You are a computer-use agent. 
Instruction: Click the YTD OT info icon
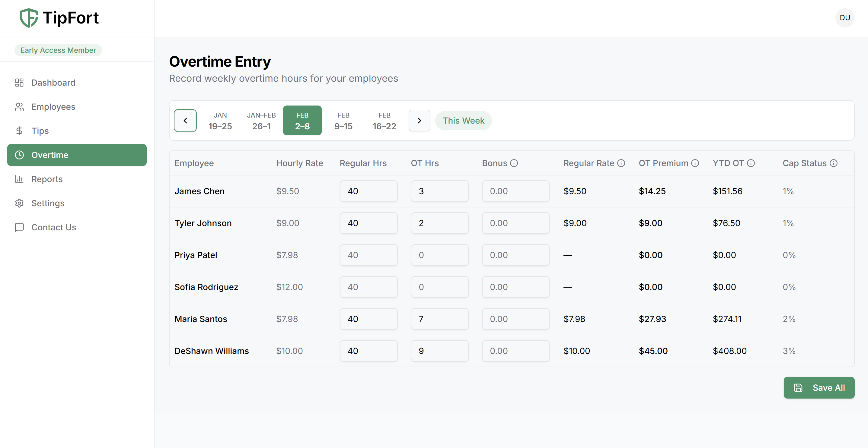point(751,163)
